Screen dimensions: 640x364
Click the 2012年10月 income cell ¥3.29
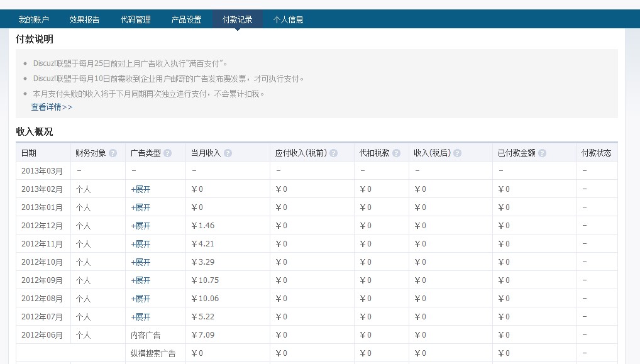click(203, 262)
